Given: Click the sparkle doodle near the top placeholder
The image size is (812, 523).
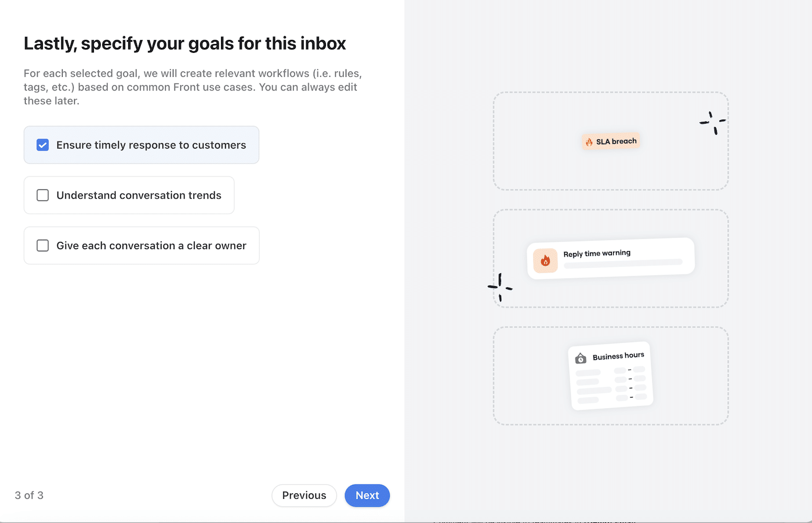Looking at the screenshot, I should click(x=712, y=122).
